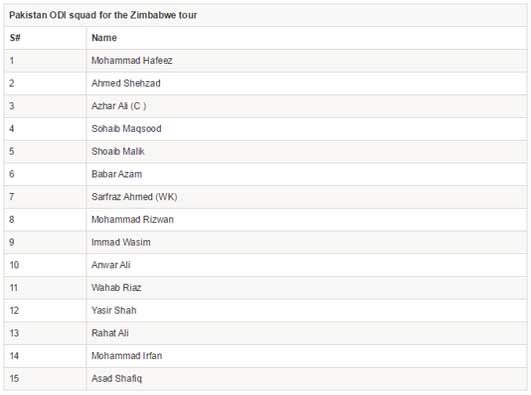This screenshot has height=395, width=531.
Task: Click the Shoaib Malik name
Action: pos(118,151)
